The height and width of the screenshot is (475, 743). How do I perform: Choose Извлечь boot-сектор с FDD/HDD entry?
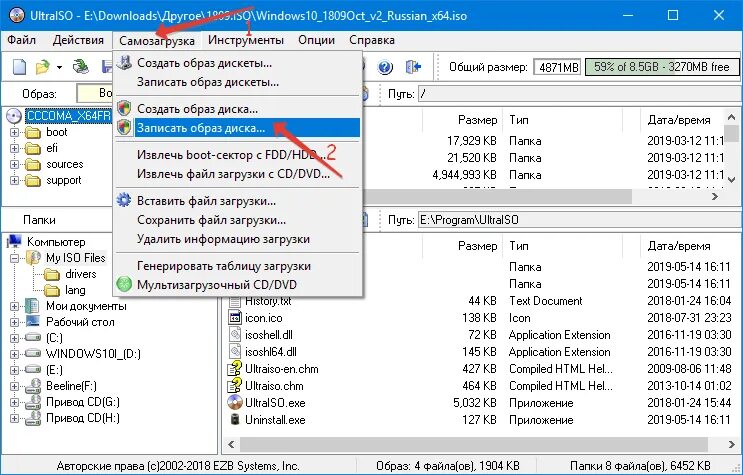238,155
